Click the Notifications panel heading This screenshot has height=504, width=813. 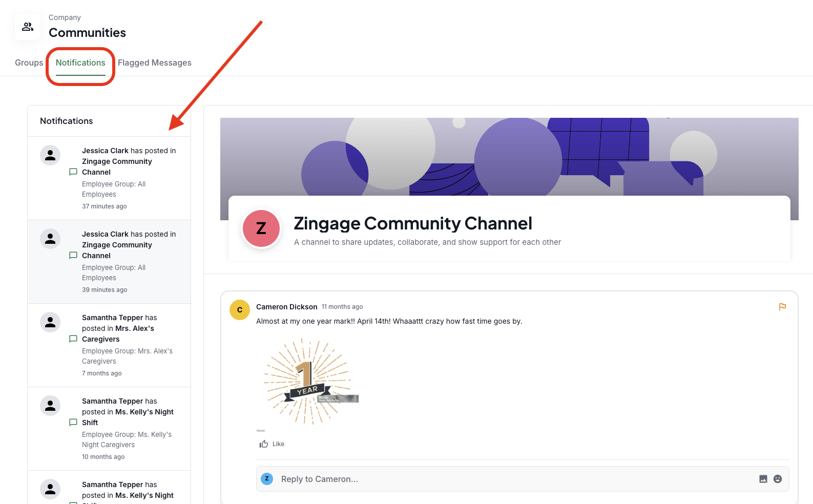pos(67,121)
